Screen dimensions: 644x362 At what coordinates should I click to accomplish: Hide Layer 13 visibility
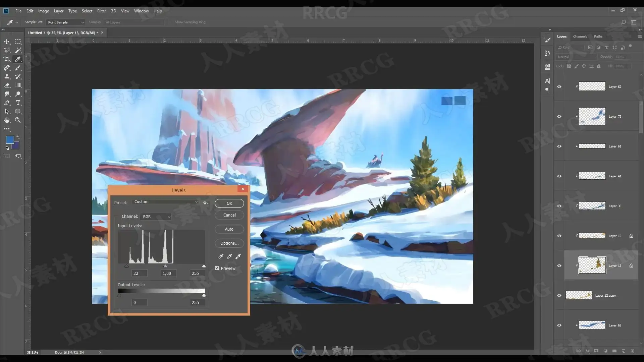(559, 265)
